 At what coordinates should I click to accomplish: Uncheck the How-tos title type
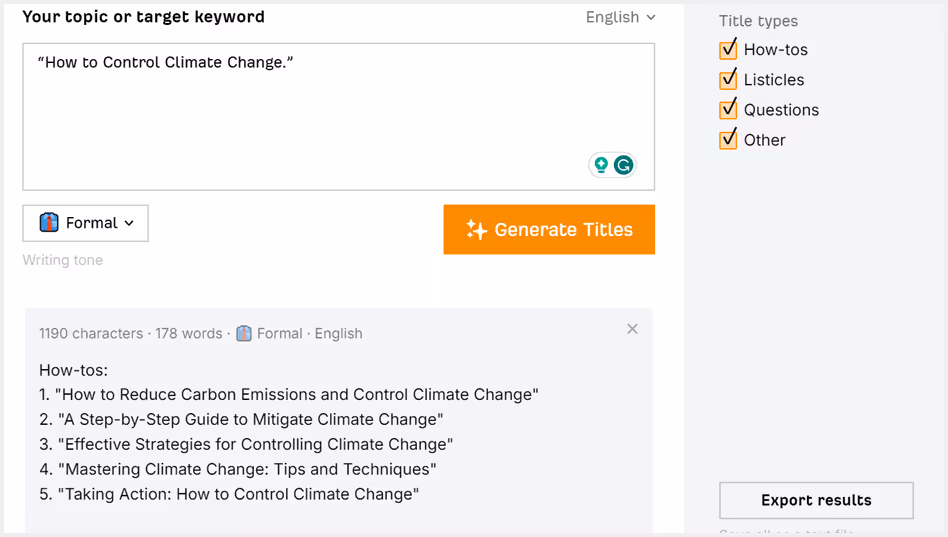(x=728, y=49)
